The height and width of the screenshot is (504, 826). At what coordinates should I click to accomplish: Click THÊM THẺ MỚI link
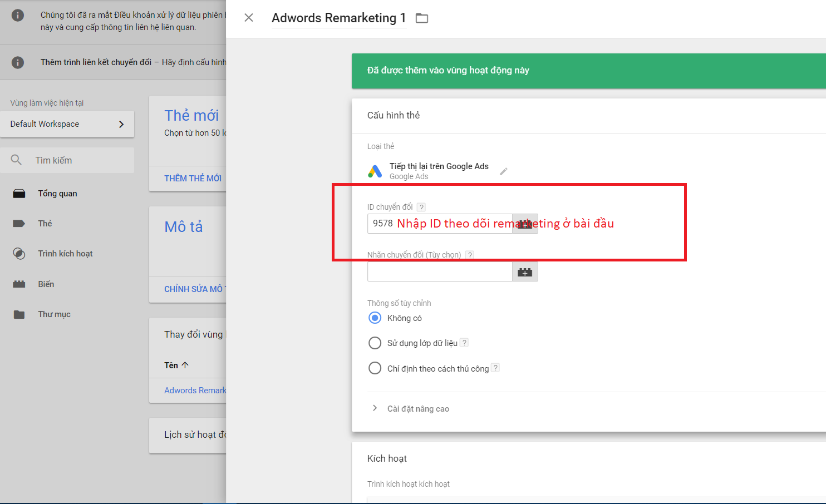pos(193,179)
